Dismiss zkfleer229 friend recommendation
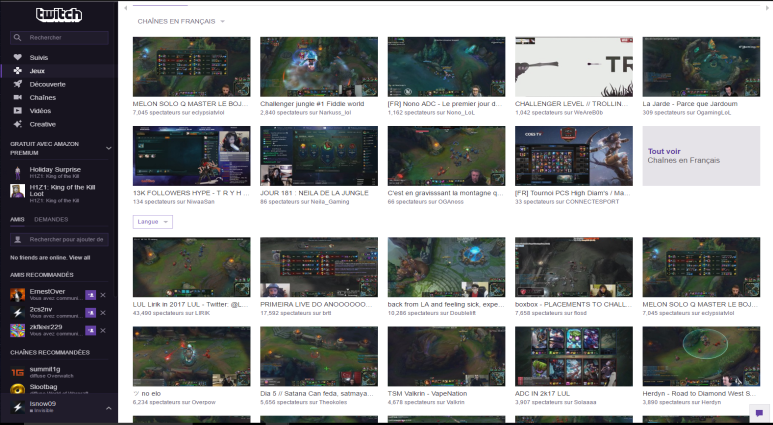The width and height of the screenshot is (773, 425). 103,330
